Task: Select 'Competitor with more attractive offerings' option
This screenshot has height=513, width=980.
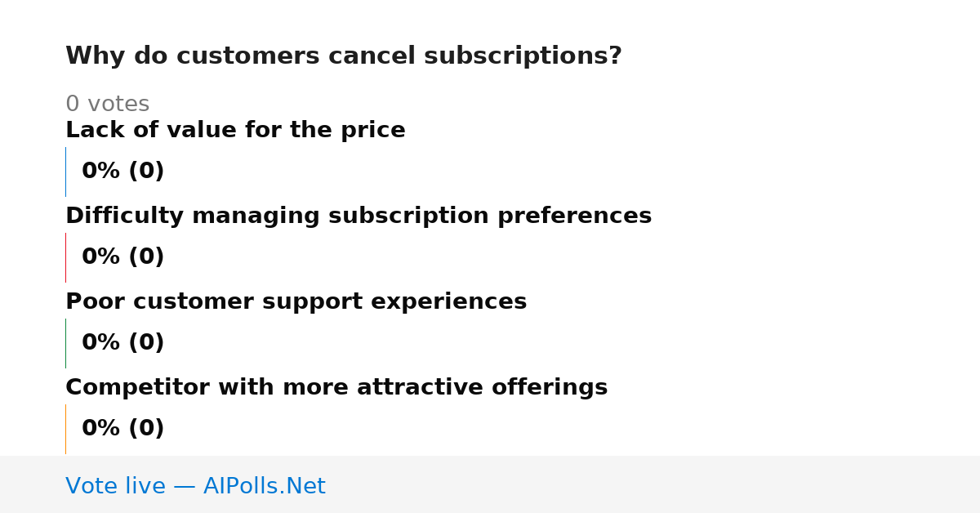Action: (336, 388)
